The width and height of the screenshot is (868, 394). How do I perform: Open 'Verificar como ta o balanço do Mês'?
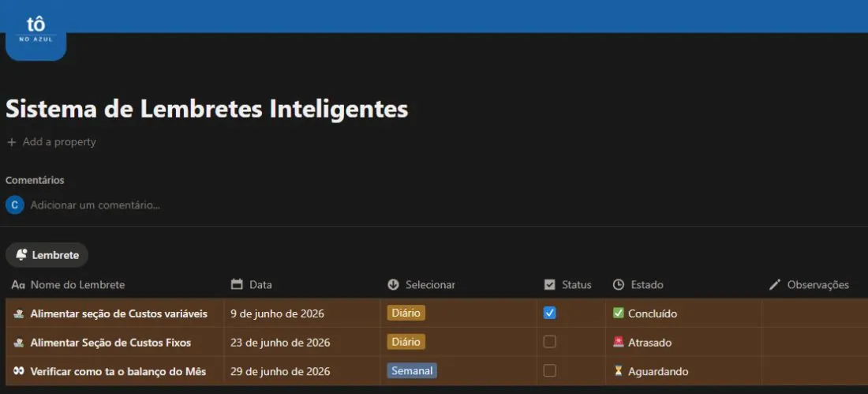tap(118, 371)
